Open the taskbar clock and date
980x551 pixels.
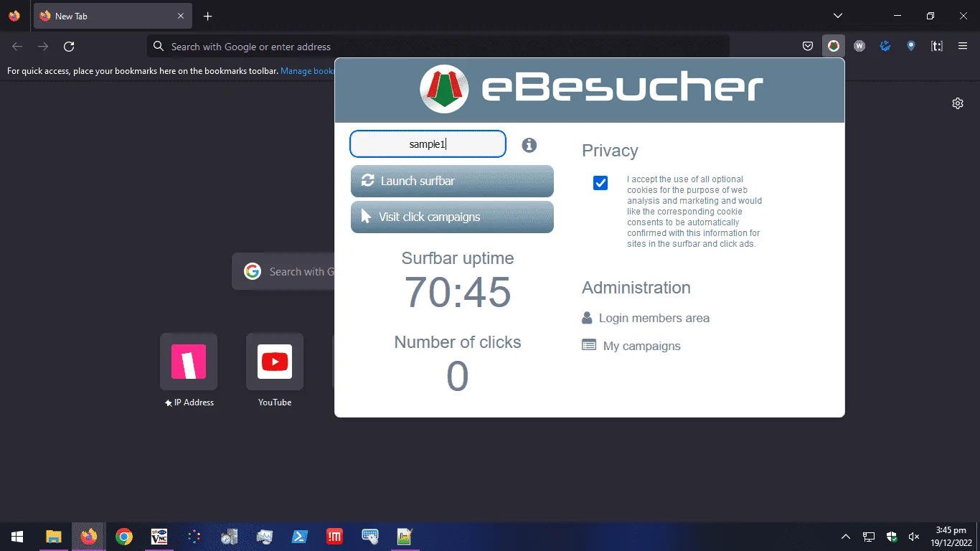[x=951, y=537]
